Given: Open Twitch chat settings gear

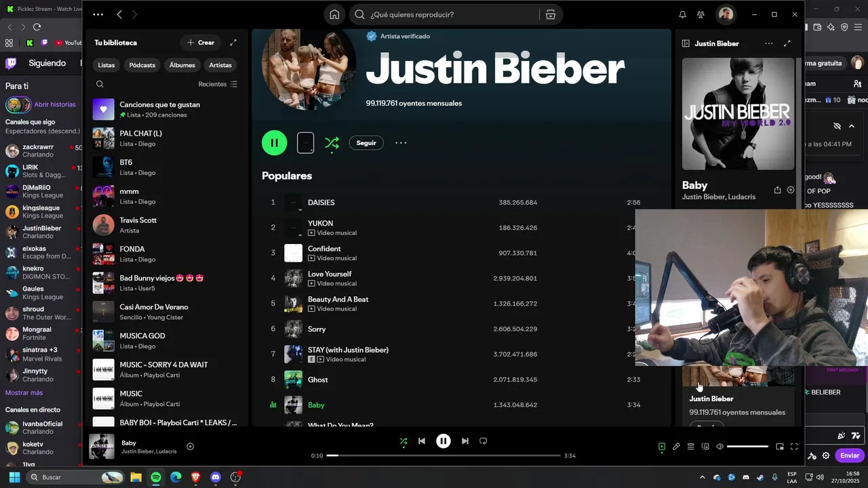Looking at the screenshot, I should point(825,455).
